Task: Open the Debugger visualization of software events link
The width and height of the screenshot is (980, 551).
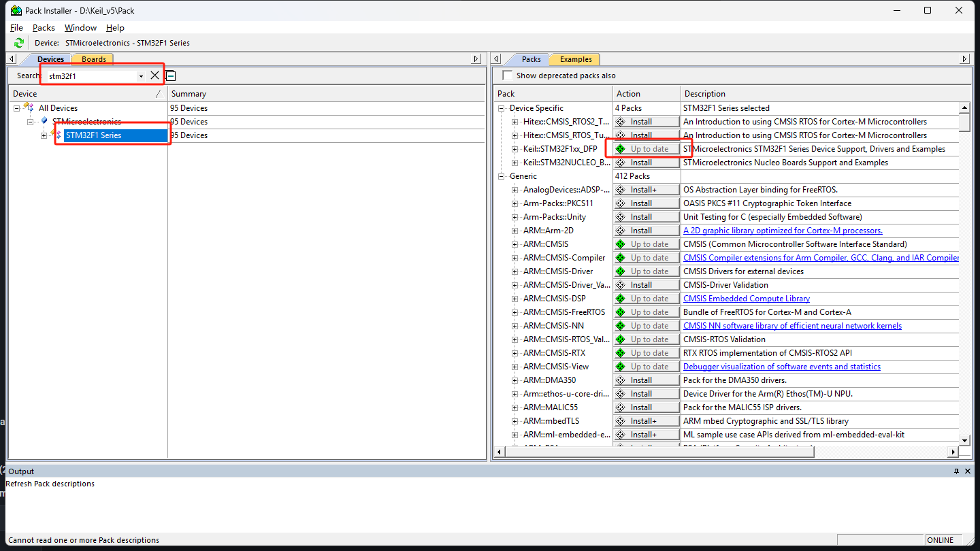Action: (782, 367)
